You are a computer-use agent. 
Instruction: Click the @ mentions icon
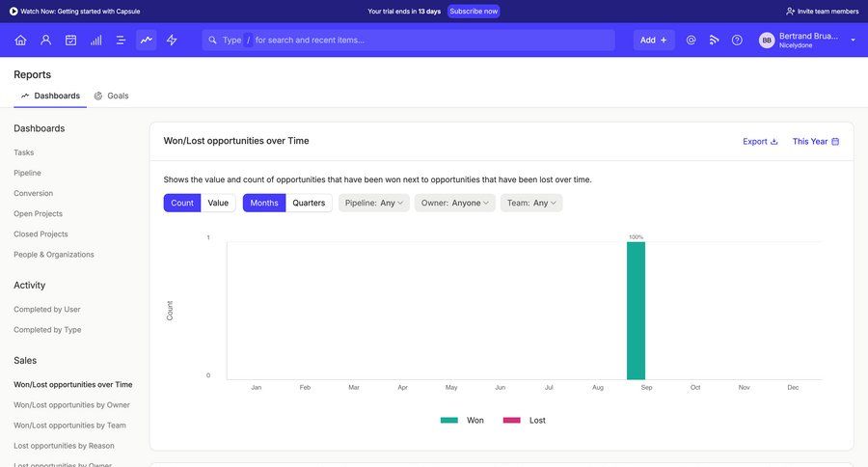coord(691,40)
